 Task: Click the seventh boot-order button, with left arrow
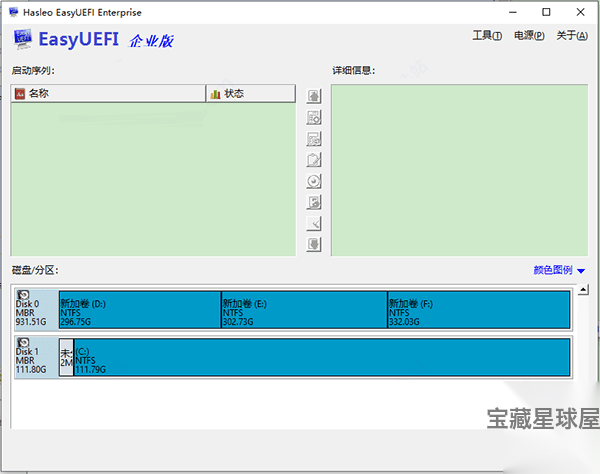pos(314,223)
